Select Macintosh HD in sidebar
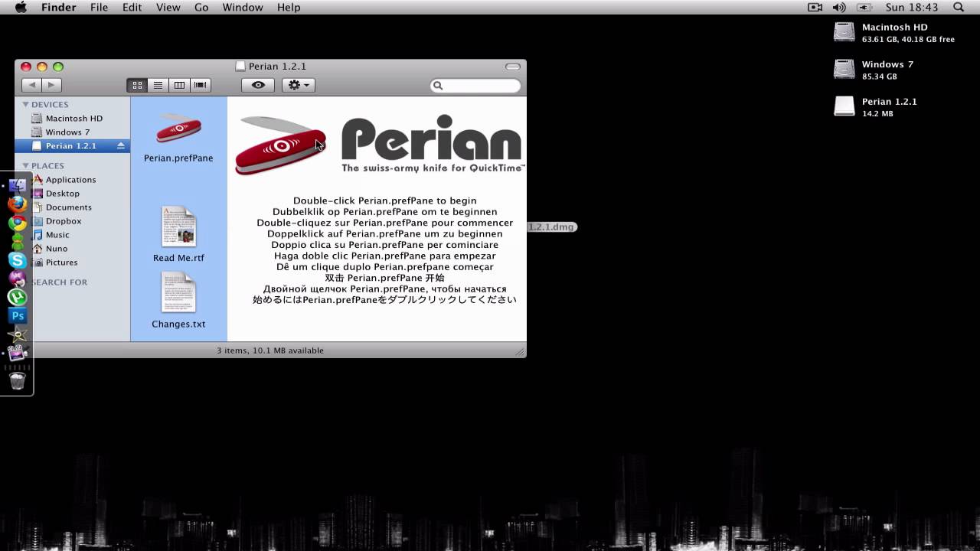The image size is (980, 551). (x=73, y=119)
